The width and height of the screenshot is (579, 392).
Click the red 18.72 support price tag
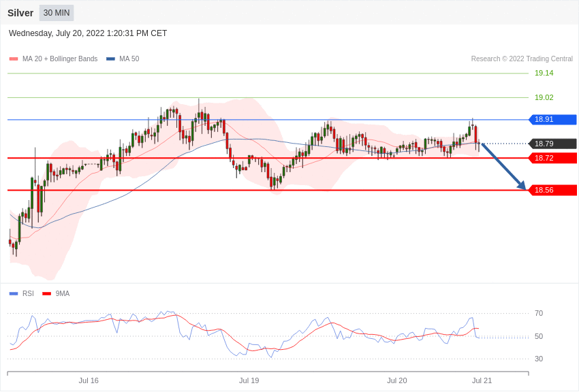[553, 158]
